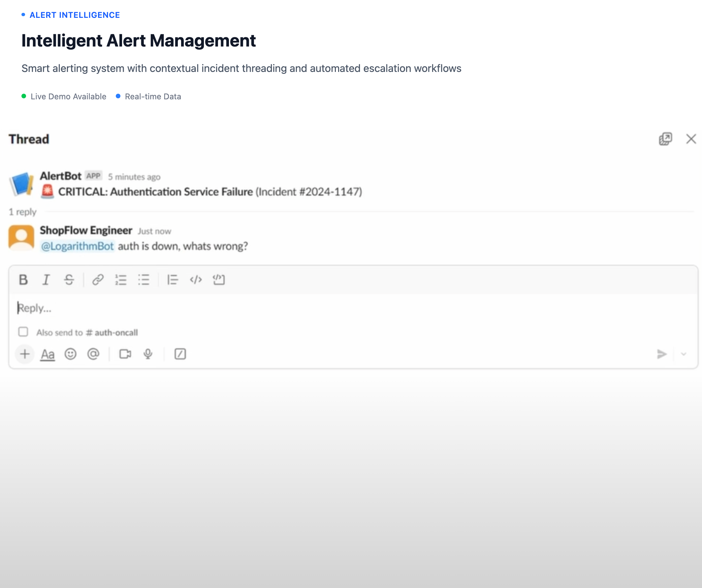
Task: Enable 'Also send to #auth-oncall' checkbox
Action: (23, 332)
